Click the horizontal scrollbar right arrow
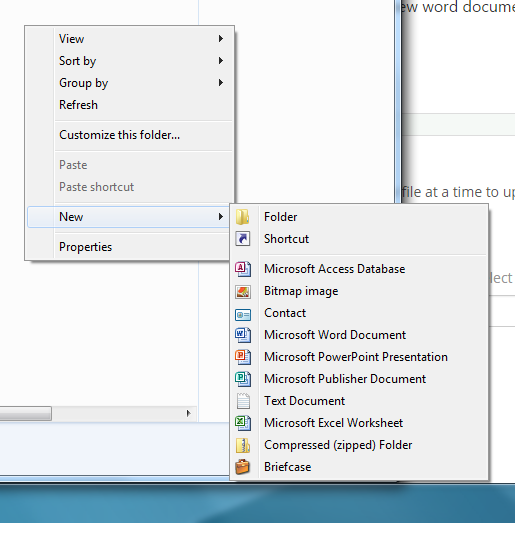 click(189, 413)
